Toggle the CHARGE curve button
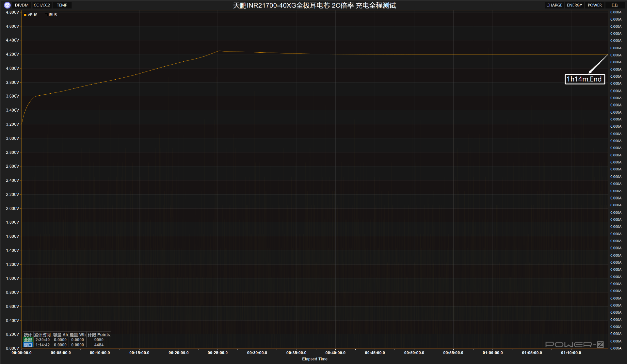627x364 pixels. coord(554,5)
